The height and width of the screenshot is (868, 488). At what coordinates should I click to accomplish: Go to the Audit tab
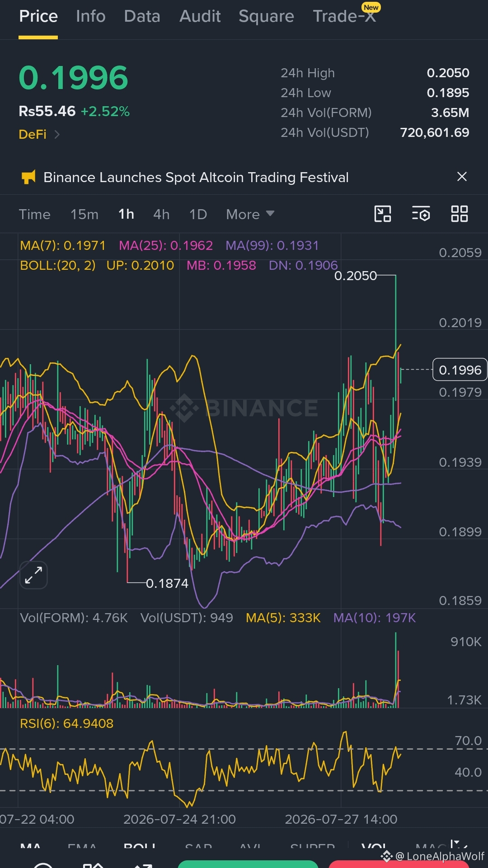pos(200,16)
